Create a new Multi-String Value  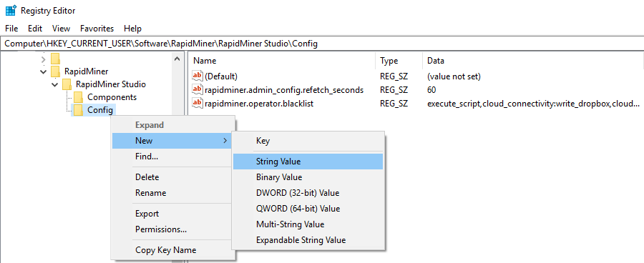pyautogui.click(x=308, y=224)
